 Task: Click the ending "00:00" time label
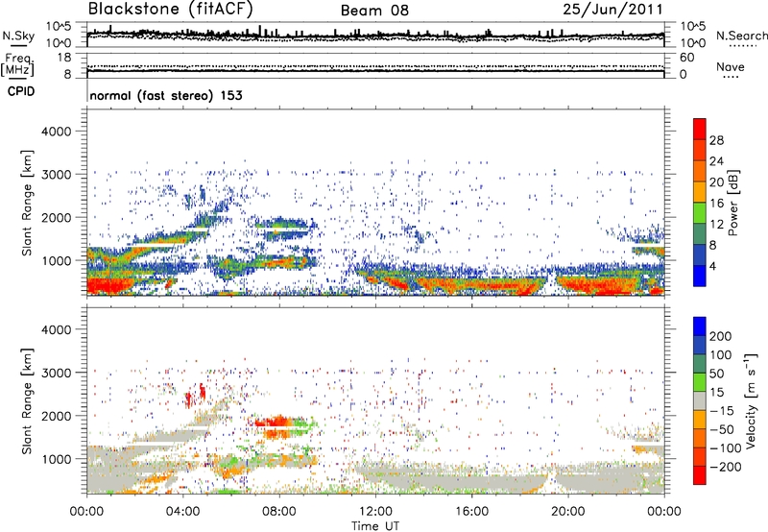pos(664,512)
